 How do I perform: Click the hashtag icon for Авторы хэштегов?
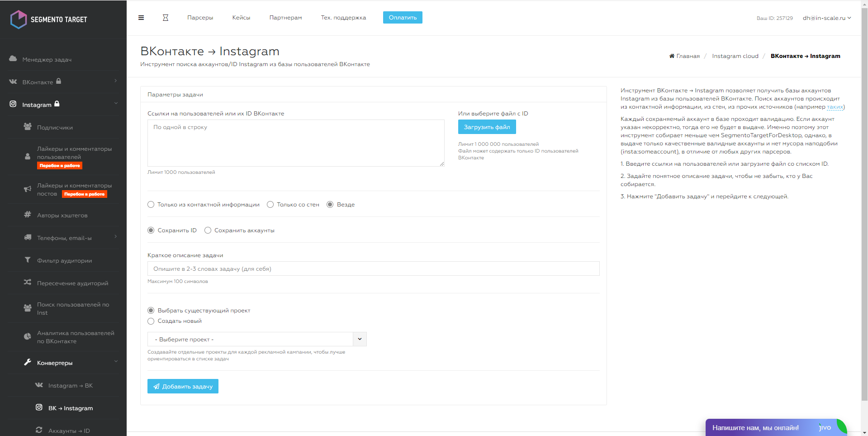click(28, 215)
